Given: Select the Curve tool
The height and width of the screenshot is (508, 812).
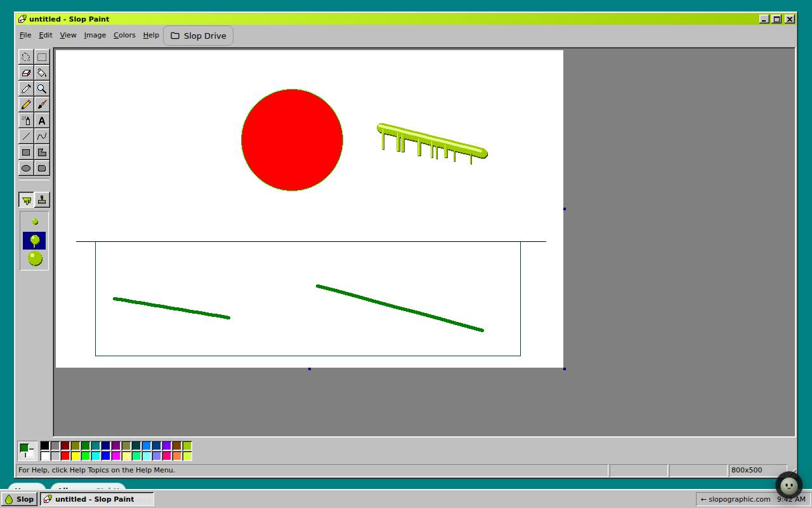Looking at the screenshot, I should [x=42, y=137].
